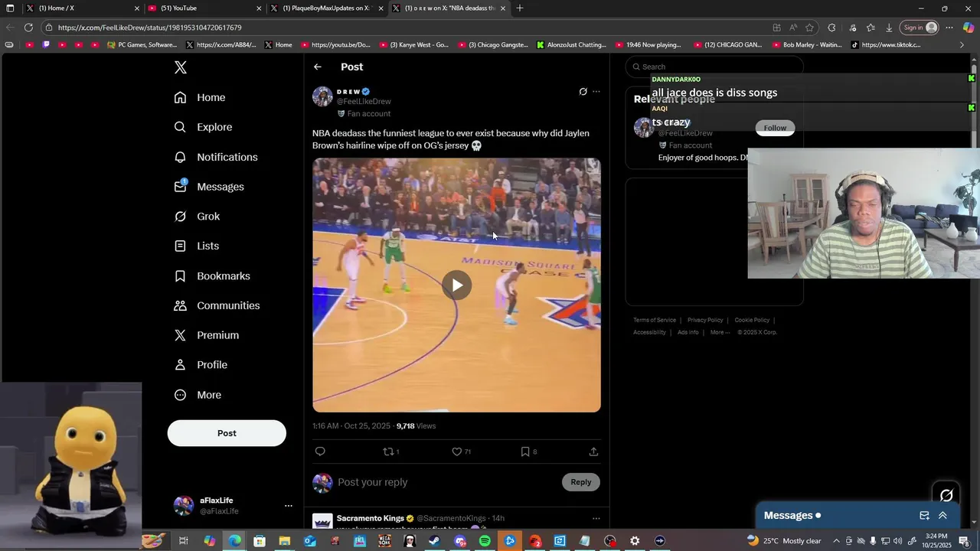Open a new browser tab
This screenshot has width=980, height=551.
[x=520, y=8]
